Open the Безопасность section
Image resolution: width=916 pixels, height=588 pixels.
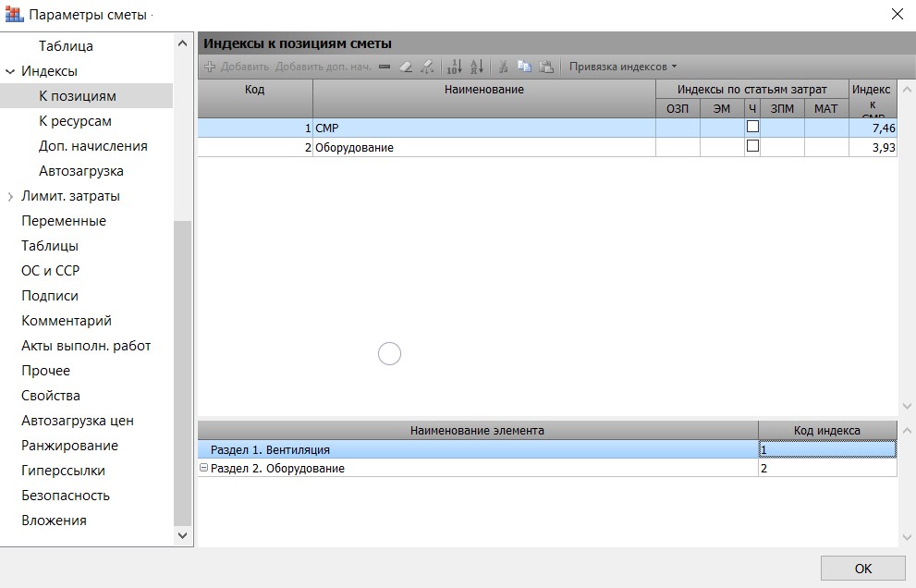point(66,496)
